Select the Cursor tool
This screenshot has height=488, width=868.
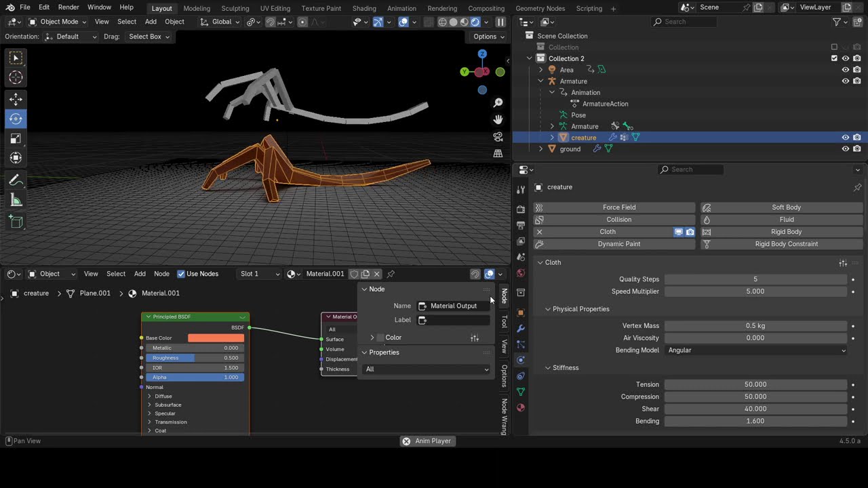click(x=16, y=78)
